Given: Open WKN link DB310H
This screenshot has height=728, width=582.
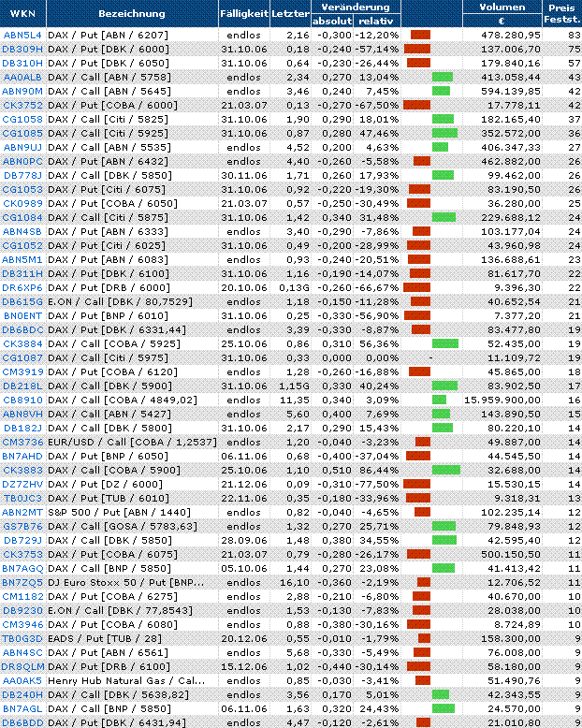Looking at the screenshot, I should pyautogui.click(x=22, y=63).
